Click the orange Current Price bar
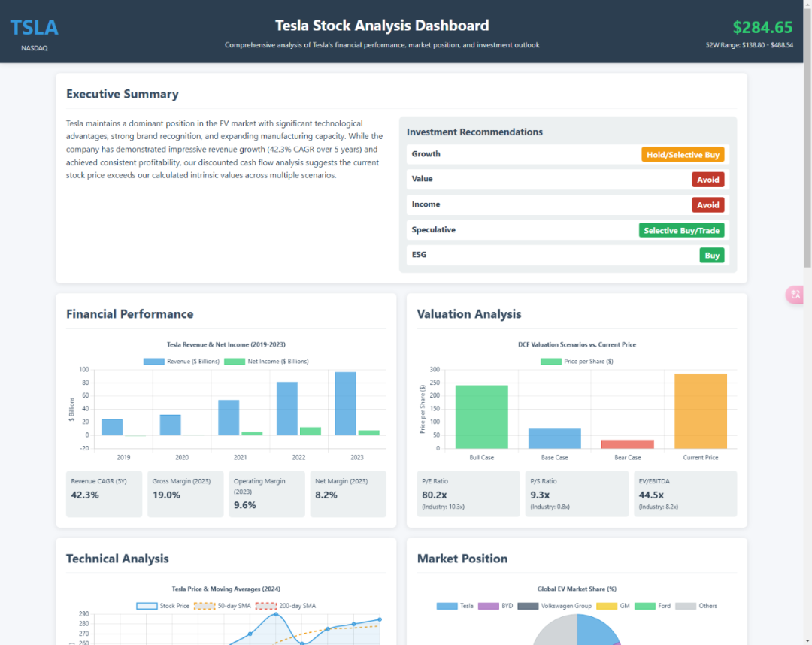Viewport: 812px width, 645px height. pyautogui.click(x=700, y=410)
